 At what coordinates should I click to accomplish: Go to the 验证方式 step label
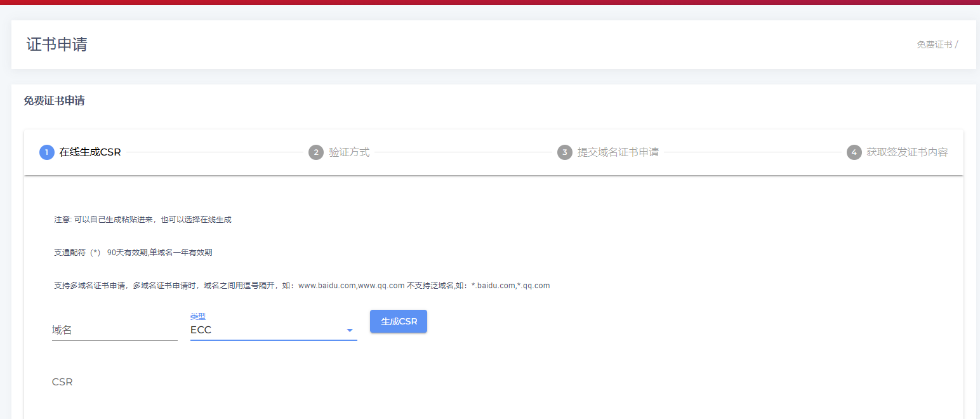click(349, 152)
